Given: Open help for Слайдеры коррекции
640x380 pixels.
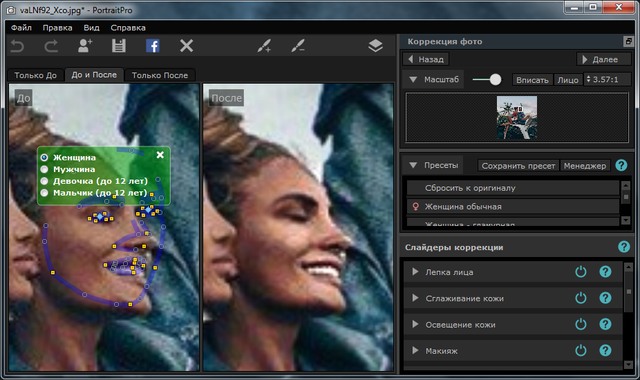Looking at the screenshot, I should click(x=623, y=247).
